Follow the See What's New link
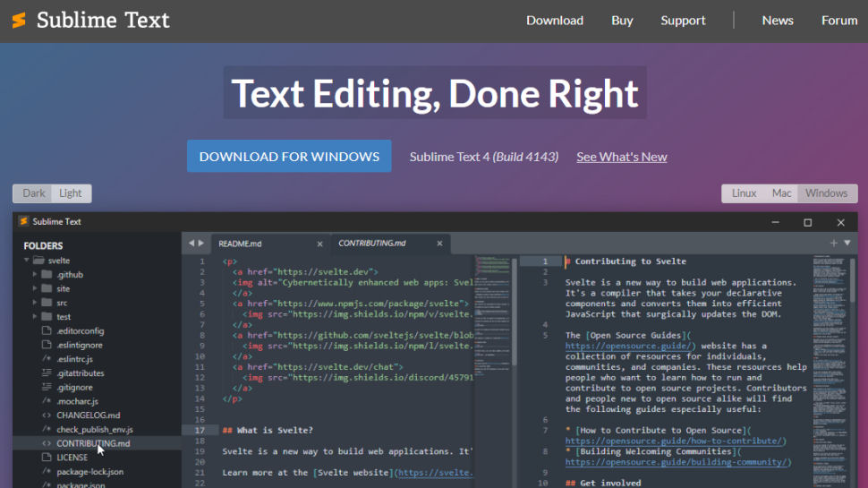The image size is (868, 488). click(x=621, y=157)
